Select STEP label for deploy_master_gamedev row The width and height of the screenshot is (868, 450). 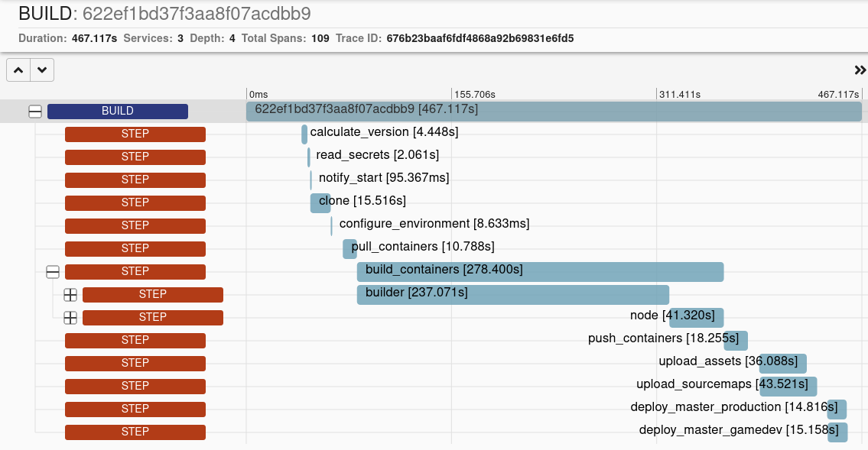pos(135,432)
